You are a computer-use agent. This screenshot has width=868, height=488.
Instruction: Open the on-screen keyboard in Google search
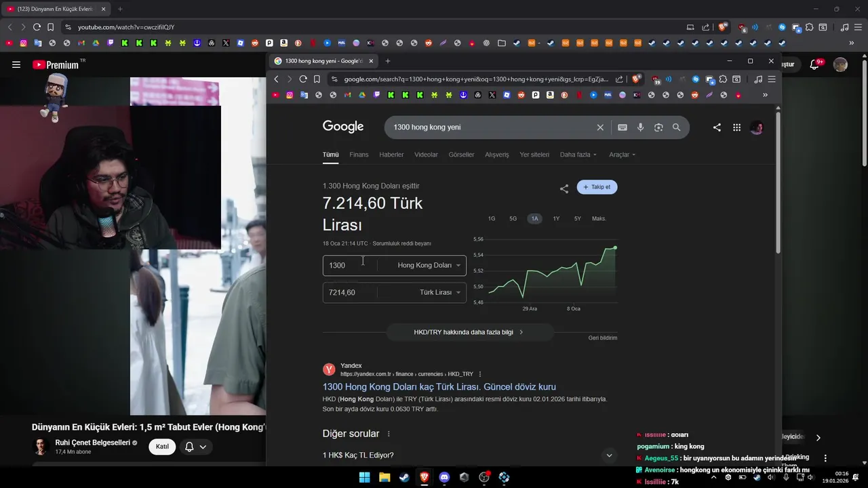(623, 127)
